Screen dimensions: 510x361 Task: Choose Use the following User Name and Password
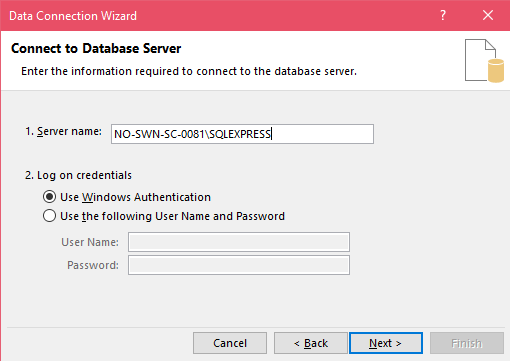(49, 216)
